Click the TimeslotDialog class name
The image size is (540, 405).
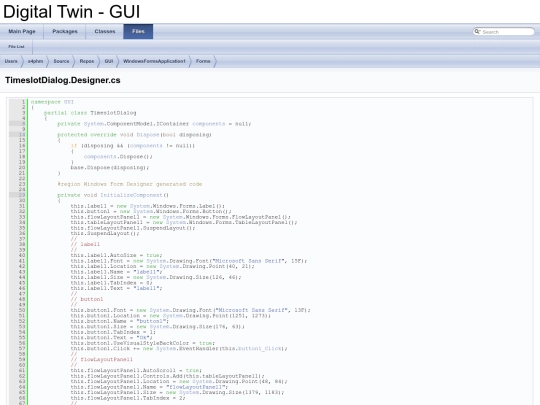(x=113, y=113)
